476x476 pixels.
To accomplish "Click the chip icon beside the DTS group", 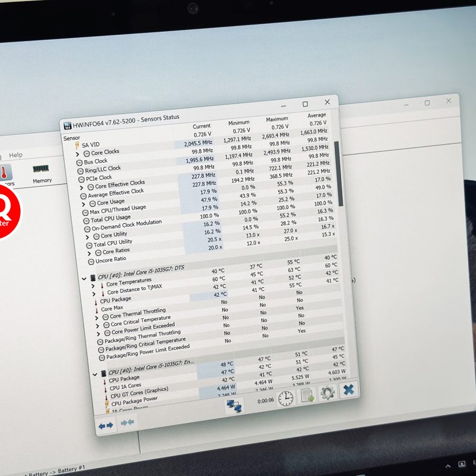I will (93, 278).
